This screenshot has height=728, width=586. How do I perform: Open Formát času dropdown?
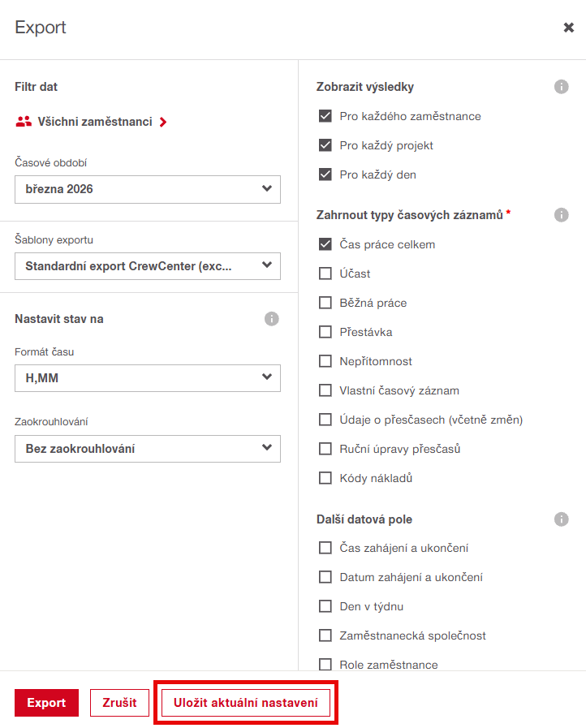(x=148, y=377)
